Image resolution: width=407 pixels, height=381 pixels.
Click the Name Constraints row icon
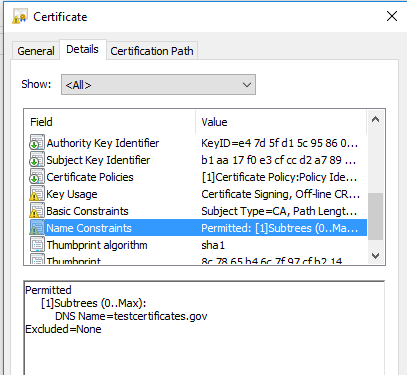[37, 228]
